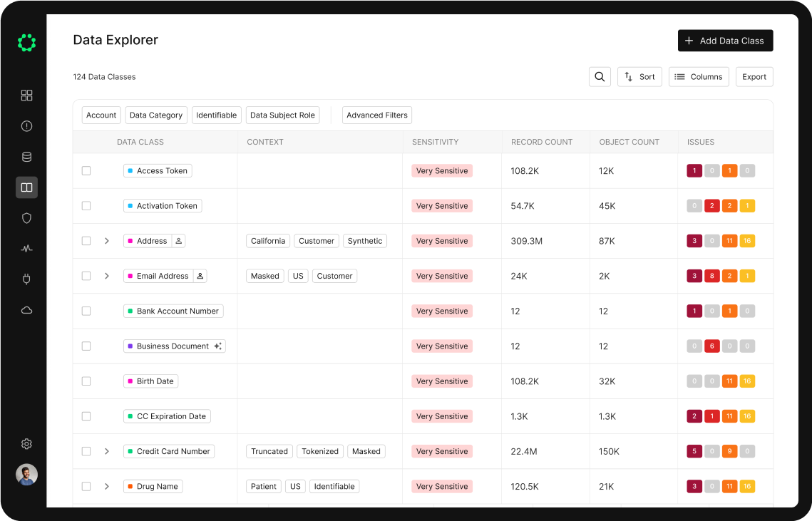View the activity monitoring icon in sidebar

point(26,248)
